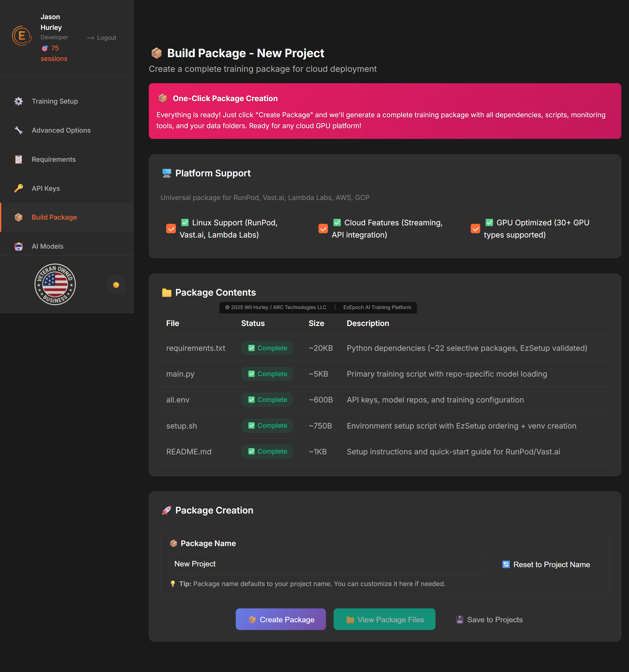Toggle the GPU Optimized checkbox

click(x=475, y=229)
